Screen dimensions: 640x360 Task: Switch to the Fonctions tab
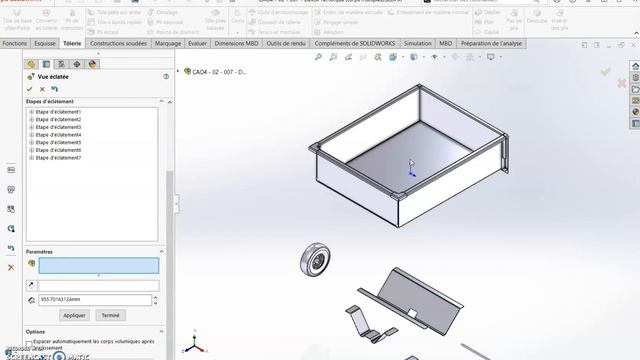(15, 43)
